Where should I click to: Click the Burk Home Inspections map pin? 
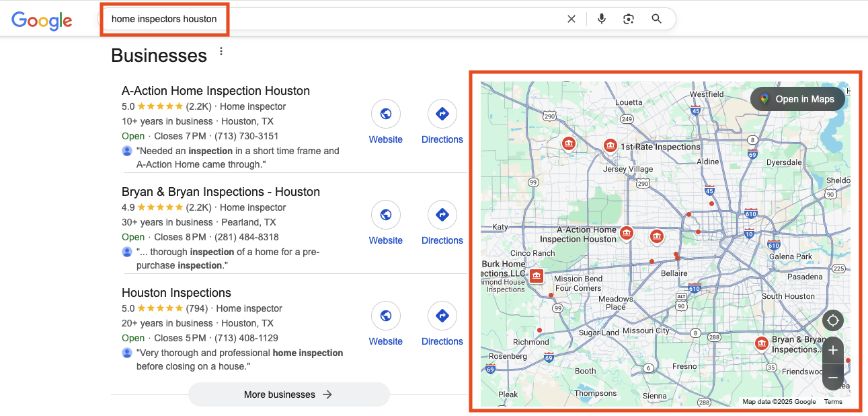[x=537, y=276]
